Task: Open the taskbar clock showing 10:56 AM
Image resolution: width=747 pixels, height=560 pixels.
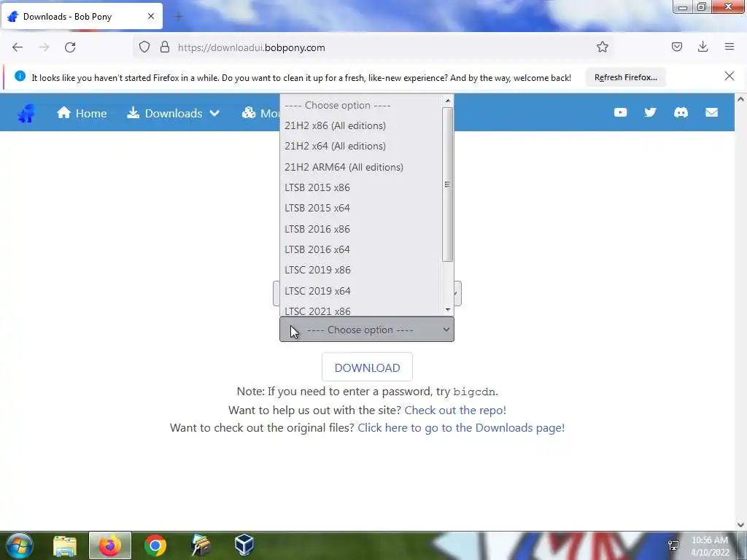Action: pyautogui.click(x=710, y=546)
